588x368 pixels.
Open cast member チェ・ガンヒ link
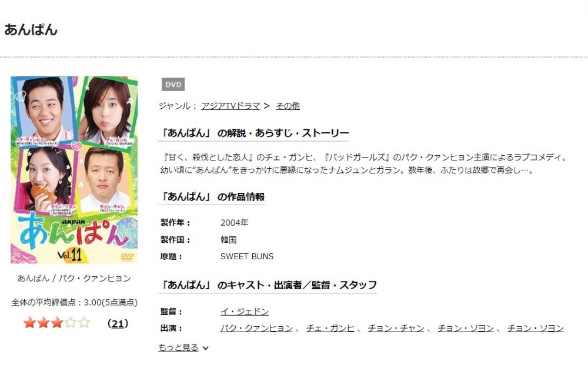(330, 328)
